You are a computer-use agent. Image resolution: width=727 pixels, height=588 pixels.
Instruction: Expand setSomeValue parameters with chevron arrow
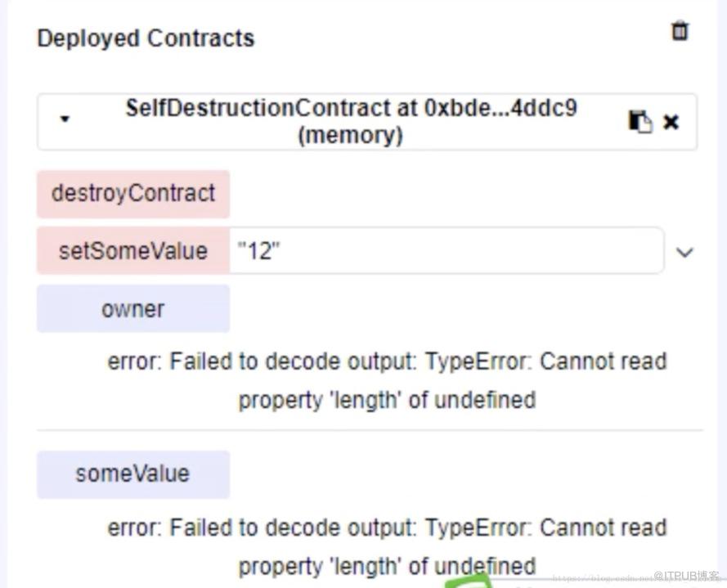[684, 252]
